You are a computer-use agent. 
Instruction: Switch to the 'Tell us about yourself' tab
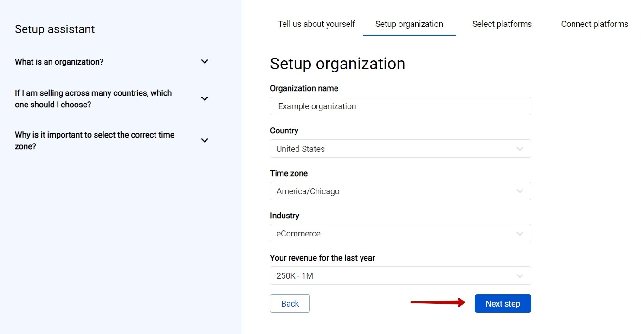[316, 24]
